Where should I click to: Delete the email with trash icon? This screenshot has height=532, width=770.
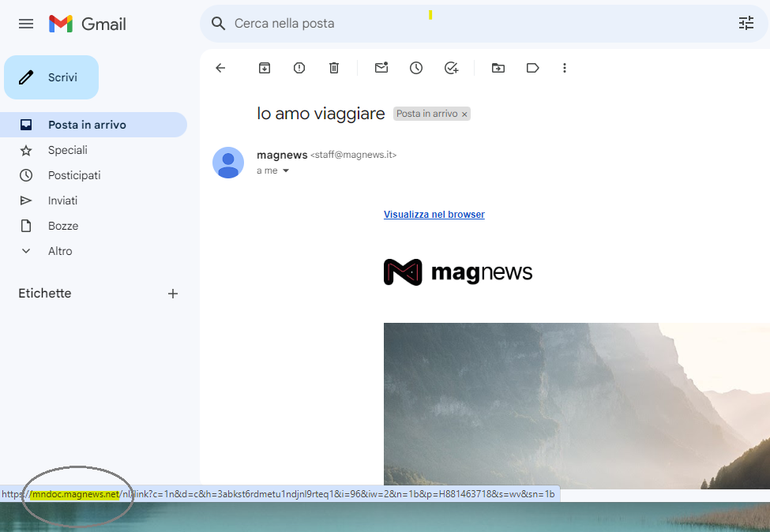point(334,68)
